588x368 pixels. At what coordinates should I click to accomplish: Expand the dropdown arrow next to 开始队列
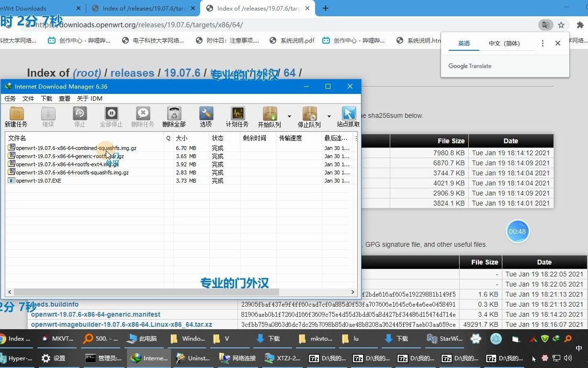coord(289,116)
